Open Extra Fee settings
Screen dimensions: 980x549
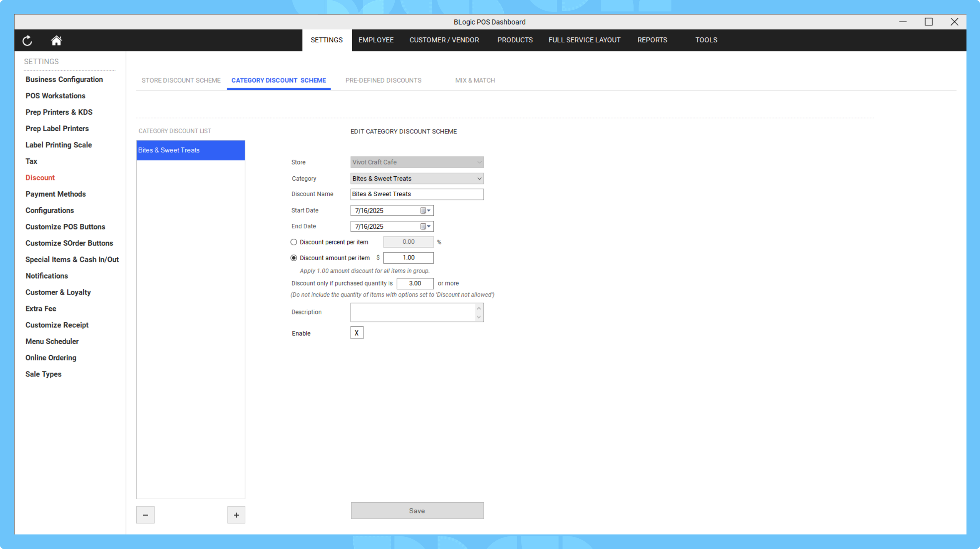tap(41, 309)
